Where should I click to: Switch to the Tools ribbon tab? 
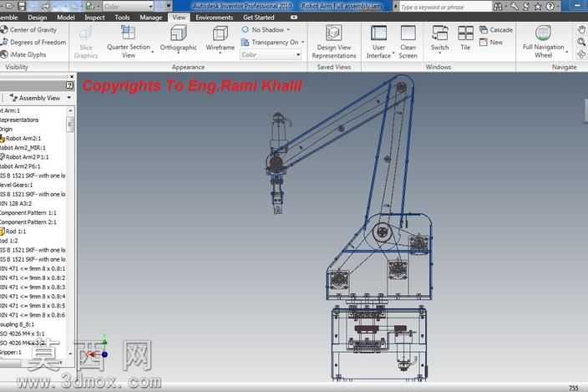click(122, 18)
